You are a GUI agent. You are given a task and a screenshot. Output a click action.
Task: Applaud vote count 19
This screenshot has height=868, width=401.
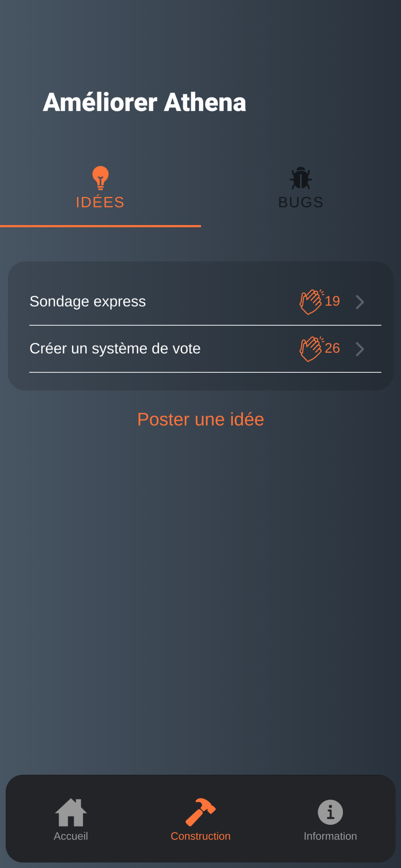332,301
